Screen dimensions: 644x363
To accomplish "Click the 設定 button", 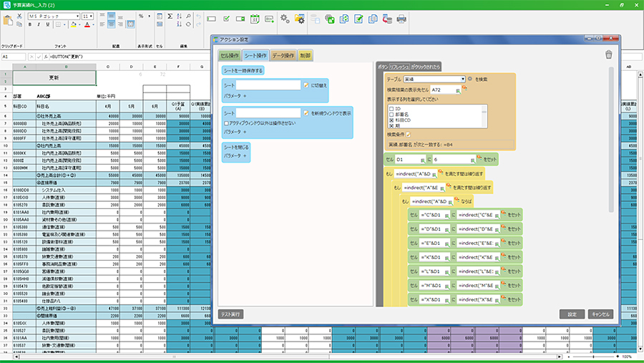I will click(572, 314).
